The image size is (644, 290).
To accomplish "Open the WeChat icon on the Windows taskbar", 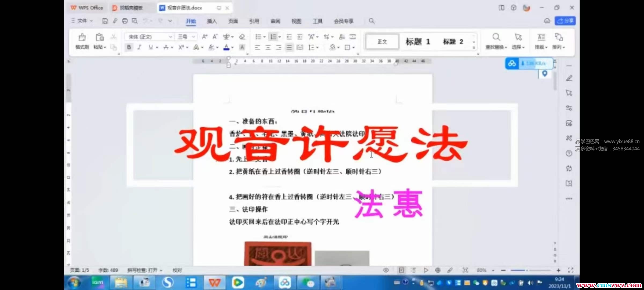I will click(308, 282).
